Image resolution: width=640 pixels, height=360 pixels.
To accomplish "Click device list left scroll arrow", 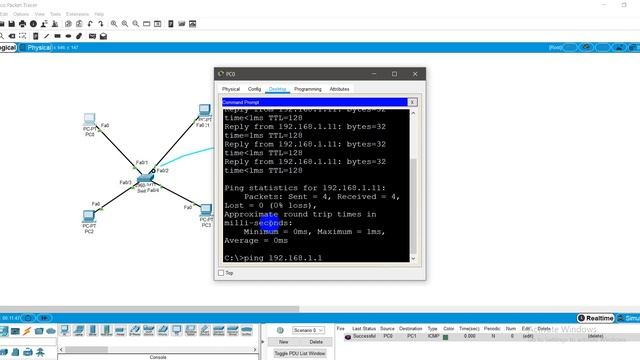I will tap(61, 349).
